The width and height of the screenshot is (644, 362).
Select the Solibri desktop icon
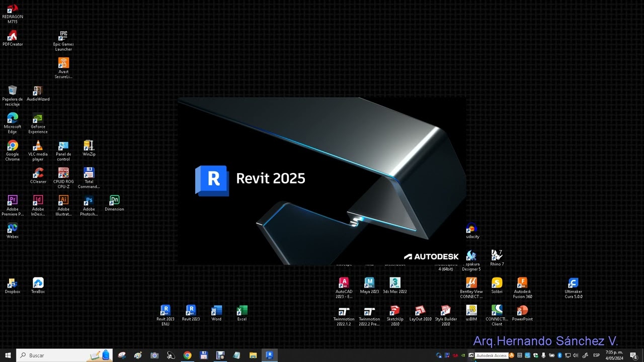(497, 286)
